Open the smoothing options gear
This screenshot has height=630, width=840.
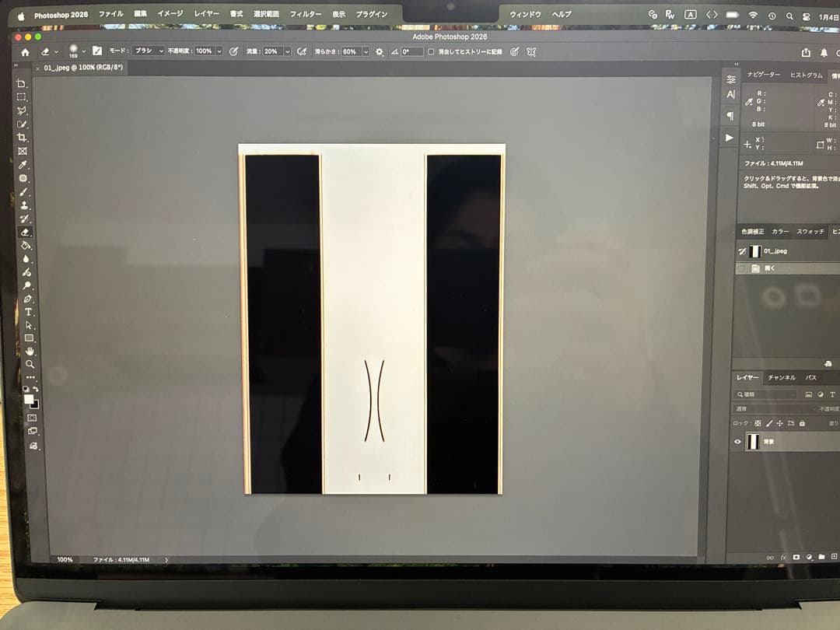pos(380,51)
